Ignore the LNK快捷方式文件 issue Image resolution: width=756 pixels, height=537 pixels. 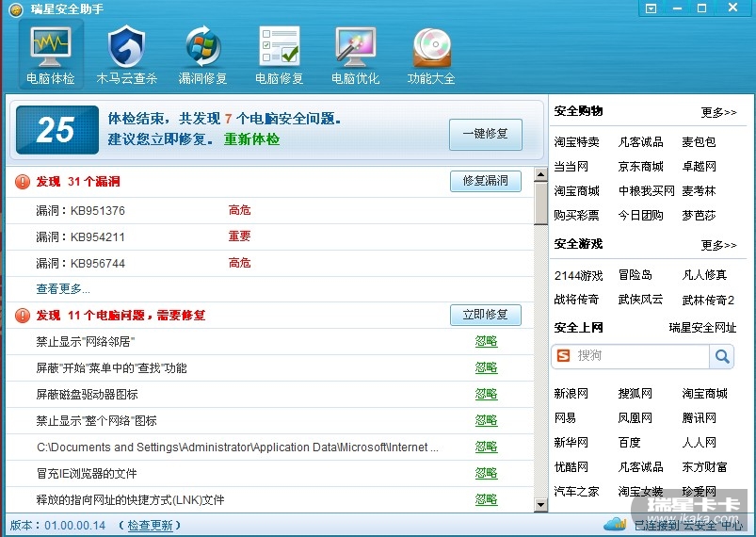[x=486, y=500]
